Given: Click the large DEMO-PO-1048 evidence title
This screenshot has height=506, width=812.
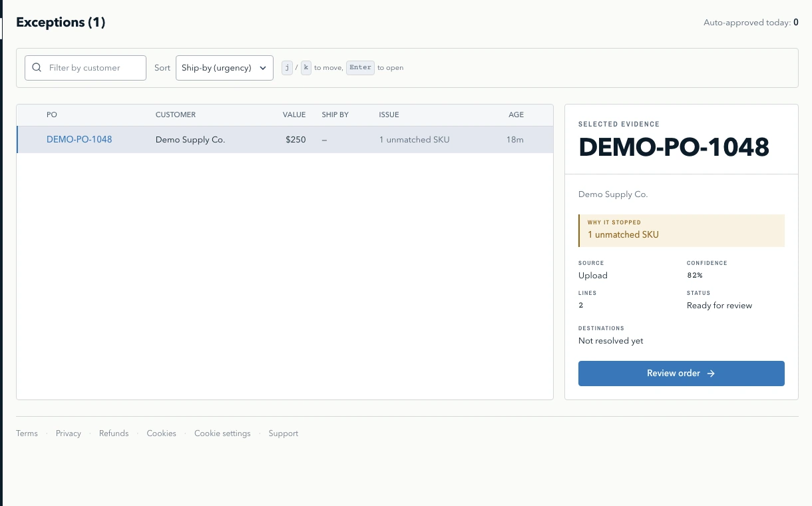Looking at the screenshot, I should [674, 147].
